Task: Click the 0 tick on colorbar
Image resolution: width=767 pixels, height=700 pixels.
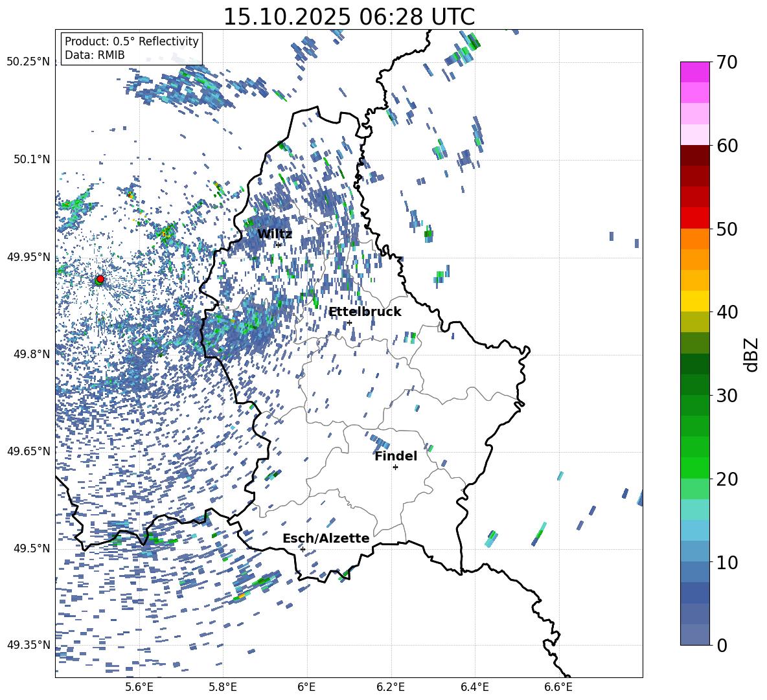Action: pos(722,645)
